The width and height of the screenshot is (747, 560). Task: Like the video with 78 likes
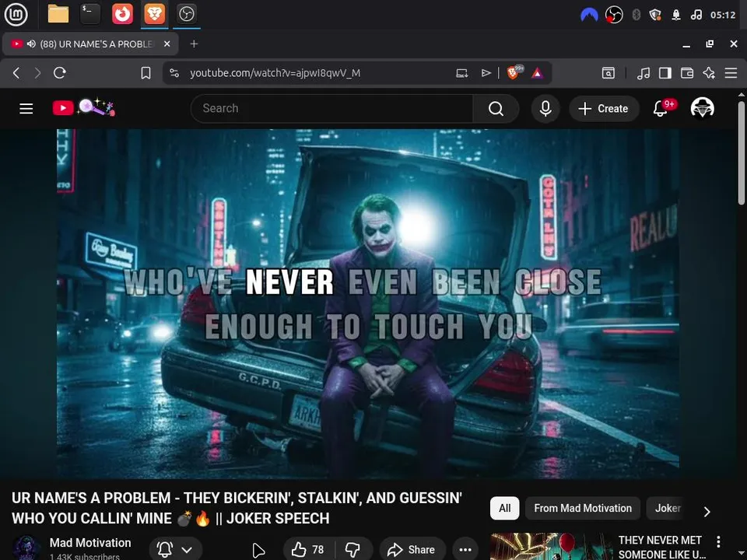(308, 550)
